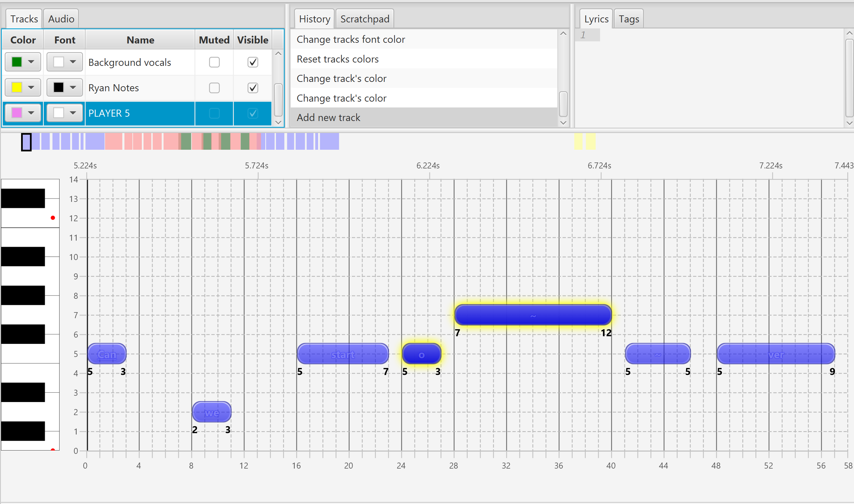Toggle visibility of Ryan Notes track
Screen dimensions: 854x504
[x=253, y=88]
